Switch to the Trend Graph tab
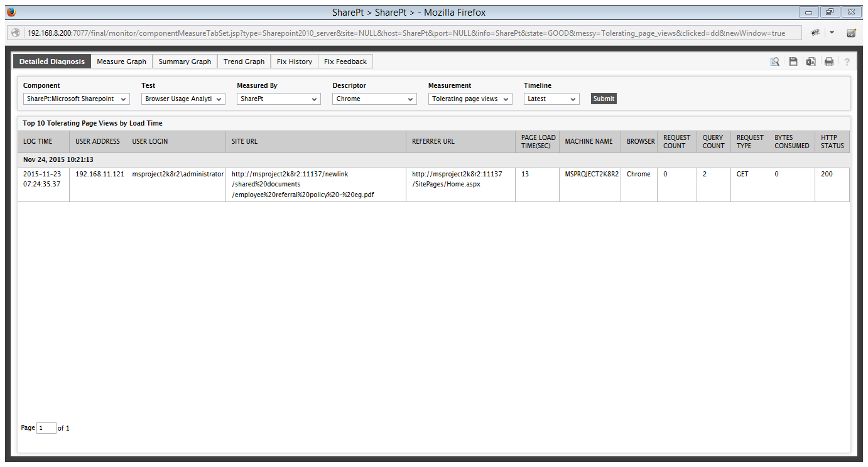 coord(244,62)
